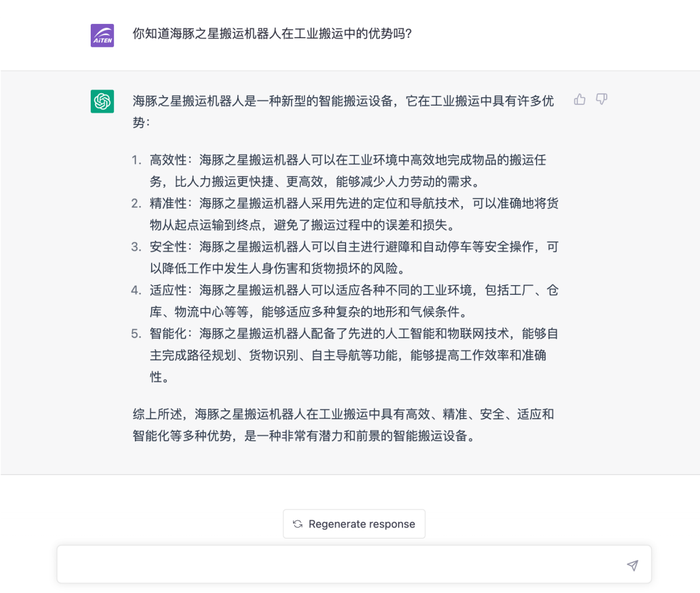Click the purple AiTEN user avatar
The height and width of the screenshot is (593, 700).
102,35
